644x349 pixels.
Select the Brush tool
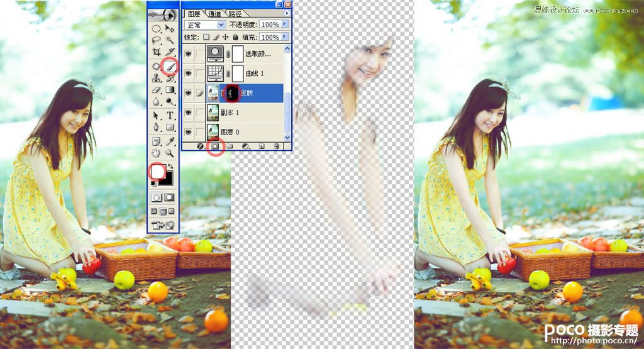(170, 65)
